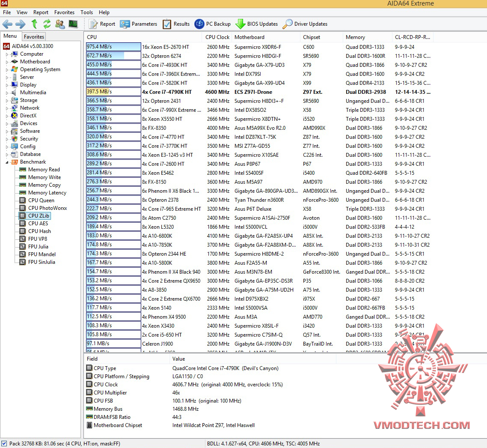The width and height of the screenshot is (487, 448).
Task: Open benchmark Results
Action: tap(176, 24)
